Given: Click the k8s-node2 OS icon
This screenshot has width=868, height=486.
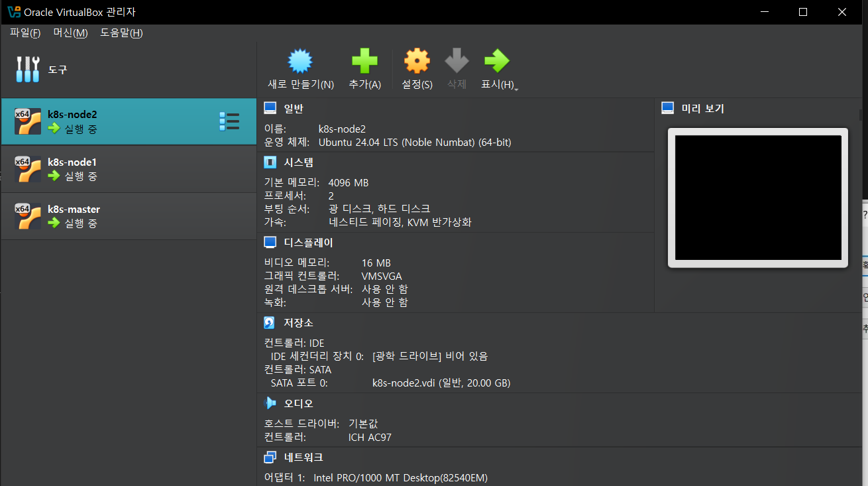Looking at the screenshot, I should coord(28,121).
